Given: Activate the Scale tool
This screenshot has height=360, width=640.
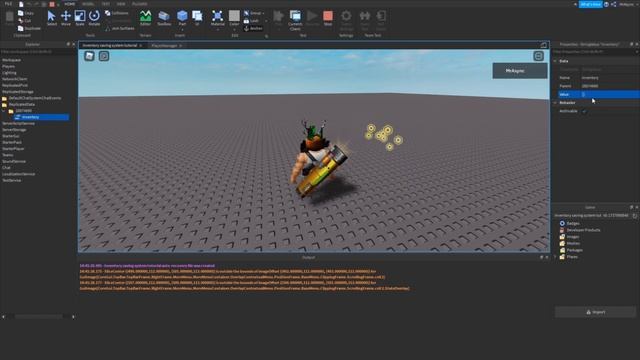Looking at the screenshot, I should tap(80, 18).
